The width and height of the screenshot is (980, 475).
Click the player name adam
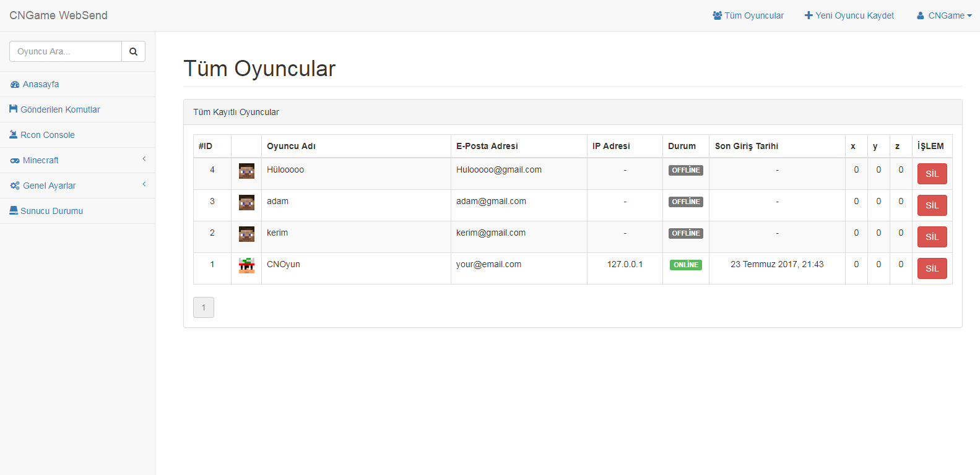pyautogui.click(x=277, y=201)
